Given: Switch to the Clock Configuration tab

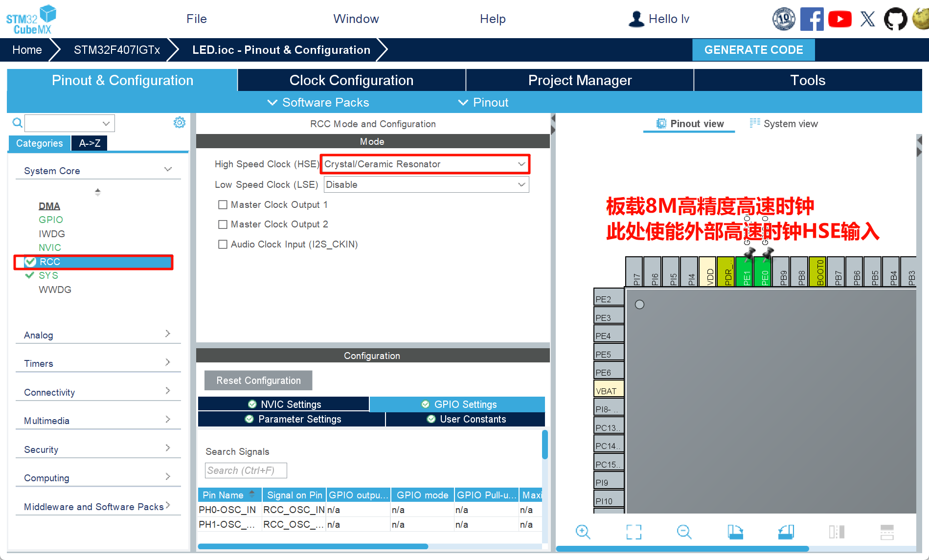Looking at the screenshot, I should tap(351, 80).
